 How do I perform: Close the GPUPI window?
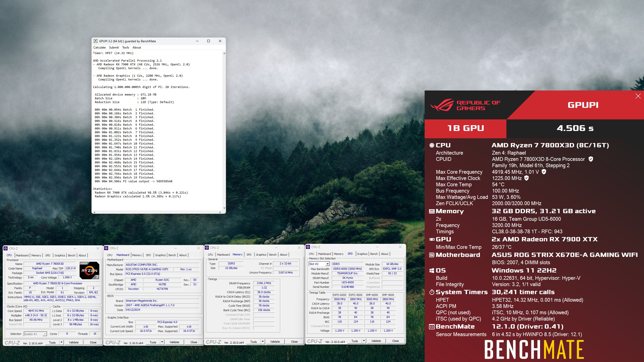tap(220, 41)
